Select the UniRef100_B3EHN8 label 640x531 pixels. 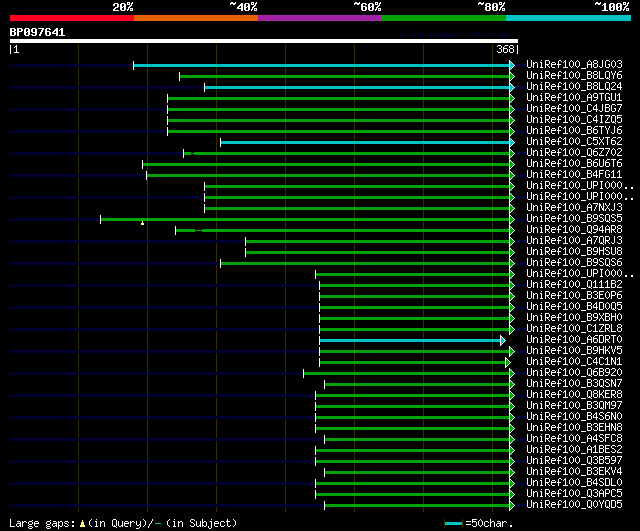(574, 428)
